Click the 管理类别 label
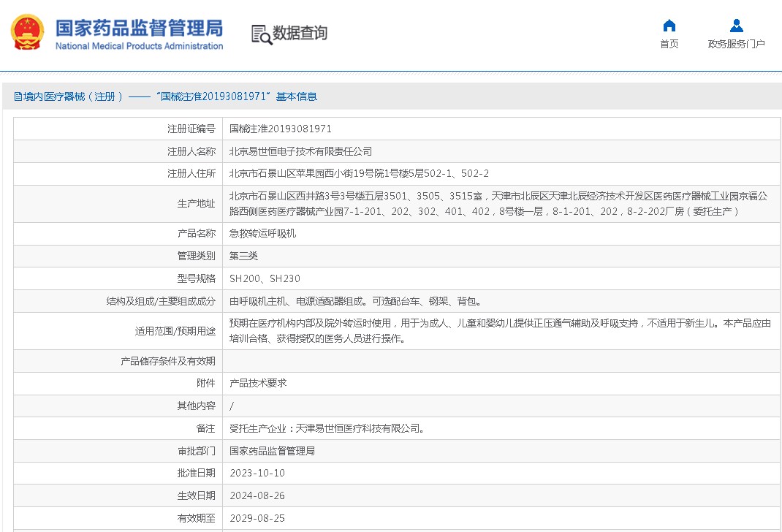 [197, 256]
